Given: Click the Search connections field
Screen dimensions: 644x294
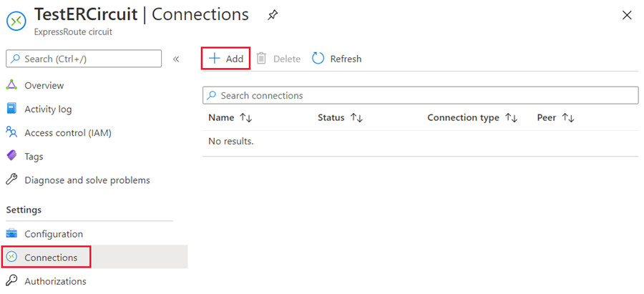Looking at the screenshot, I should tap(421, 95).
